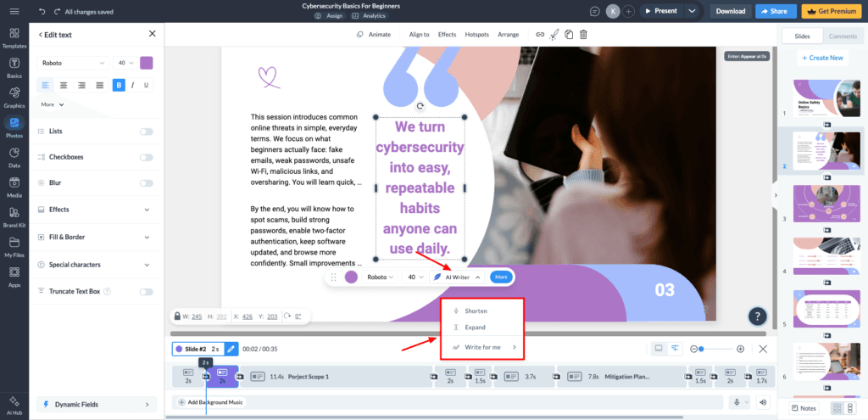Edit slide #2 duration with pencil icon
Viewport: 868px width, 420px height.
pyautogui.click(x=231, y=349)
